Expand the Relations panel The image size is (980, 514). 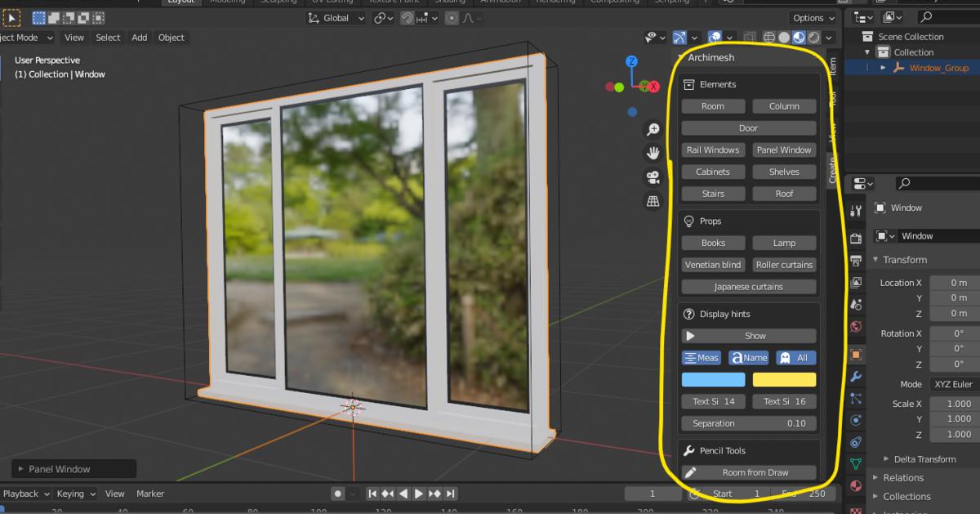click(875, 478)
